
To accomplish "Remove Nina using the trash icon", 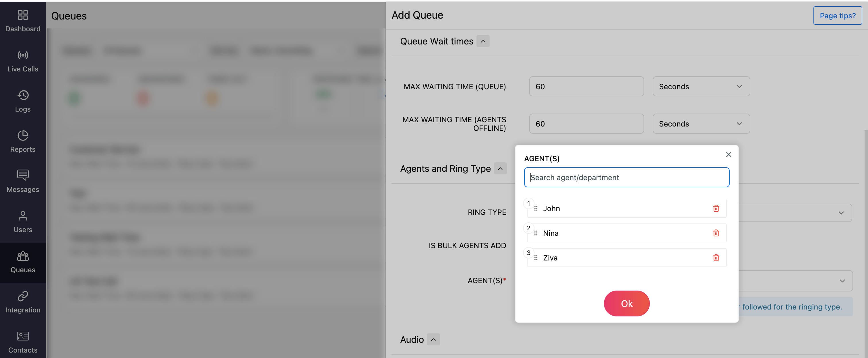I will coord(716,233).
